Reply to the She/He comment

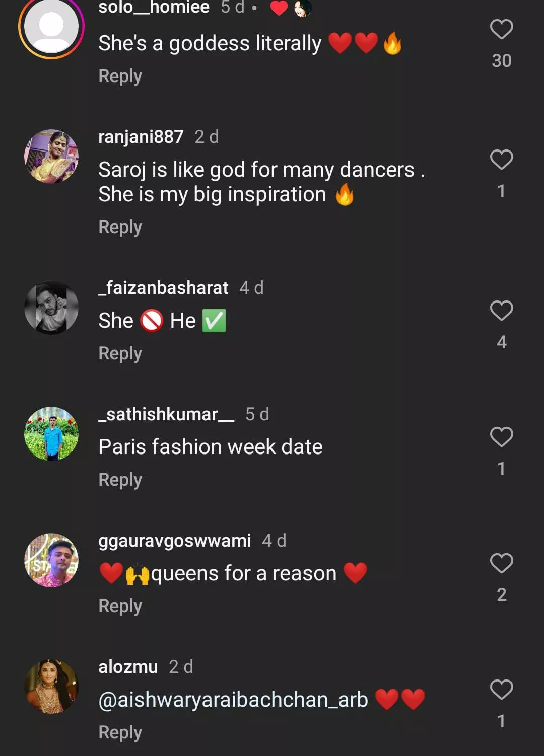(120, 354)
